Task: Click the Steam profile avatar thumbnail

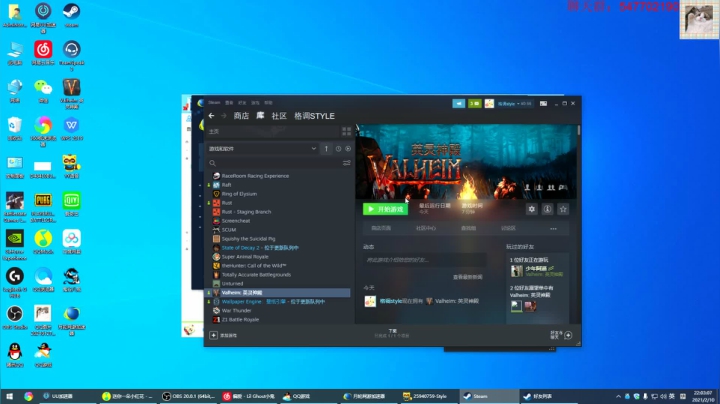Action: [489, 104]
